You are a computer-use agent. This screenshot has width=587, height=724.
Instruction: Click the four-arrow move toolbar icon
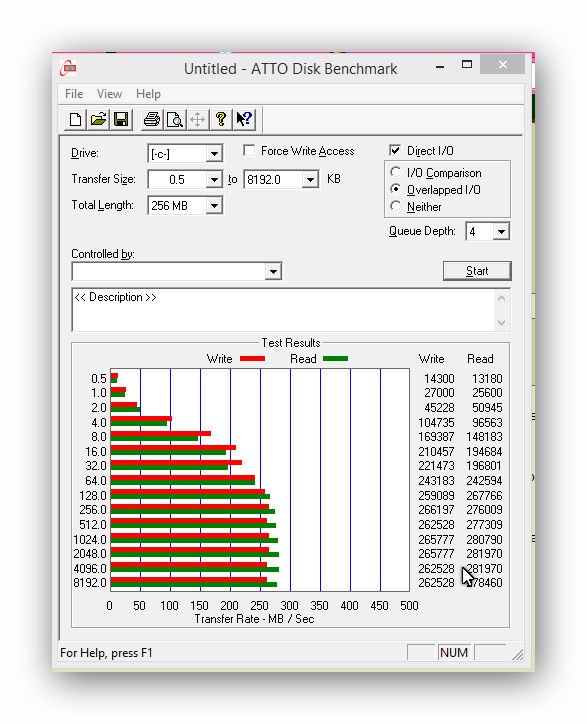[197, 120]
